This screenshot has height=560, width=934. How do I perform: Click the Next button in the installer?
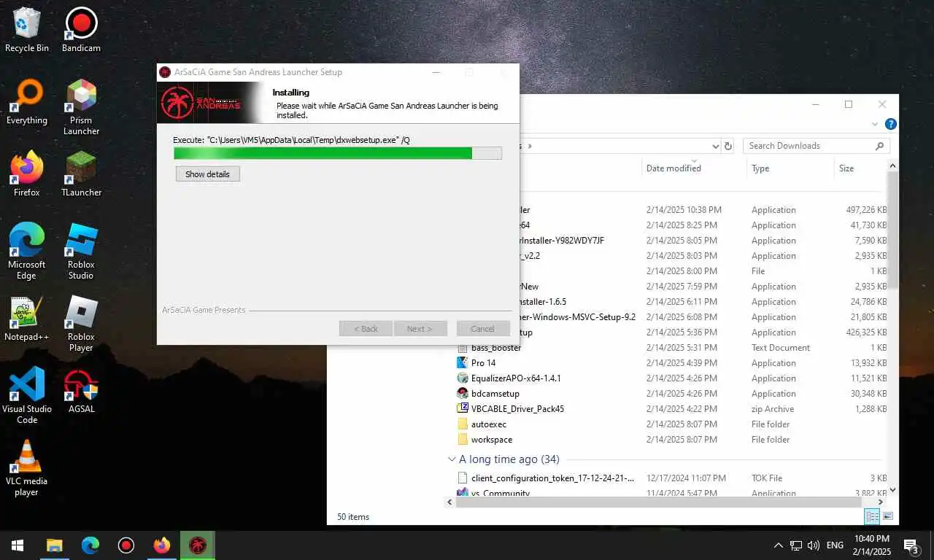420,329
